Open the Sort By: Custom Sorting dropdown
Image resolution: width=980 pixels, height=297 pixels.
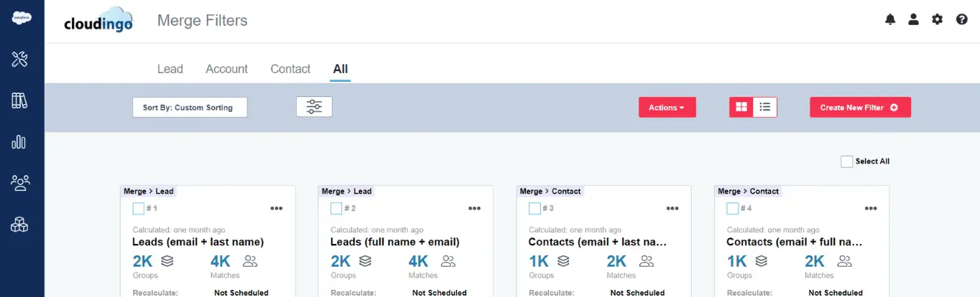(x=190, y=108)
